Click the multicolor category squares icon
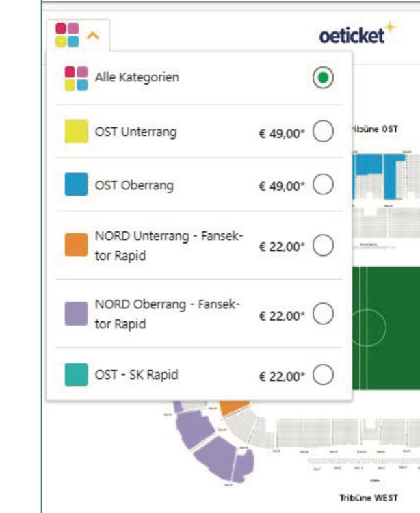The height and width of the screenshot is (513, 420). point(66,35)
